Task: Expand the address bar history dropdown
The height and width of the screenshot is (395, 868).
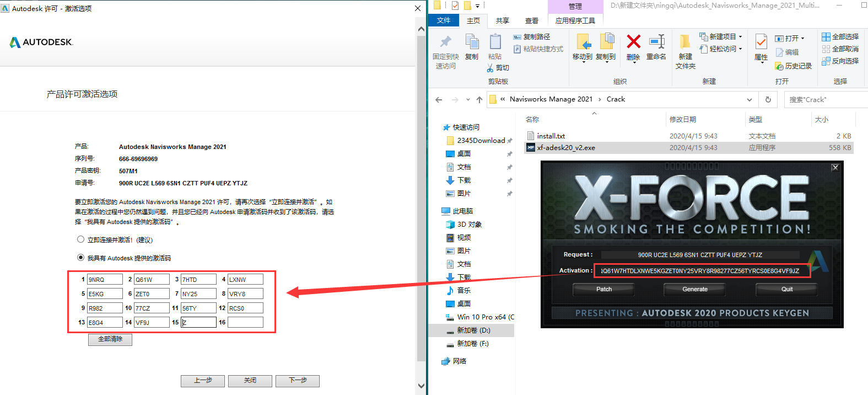Action: (x=750, y=100)
